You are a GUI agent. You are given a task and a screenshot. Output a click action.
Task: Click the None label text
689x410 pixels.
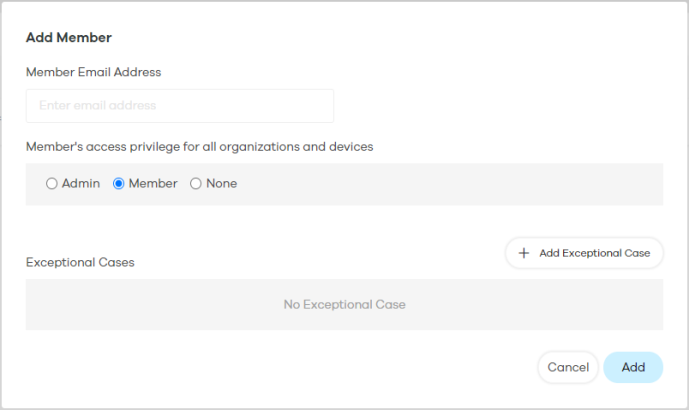pos(221,183)
